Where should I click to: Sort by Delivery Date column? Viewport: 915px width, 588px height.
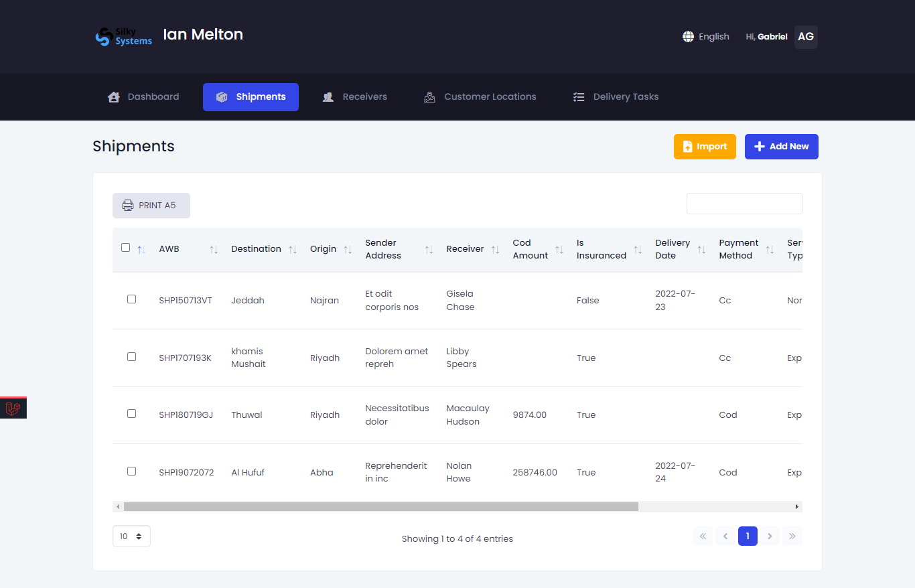pos(701,250)
